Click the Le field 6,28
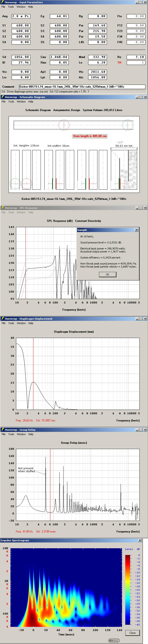The width and height of the screenshot is (148, 644). [x=97, y=63]
